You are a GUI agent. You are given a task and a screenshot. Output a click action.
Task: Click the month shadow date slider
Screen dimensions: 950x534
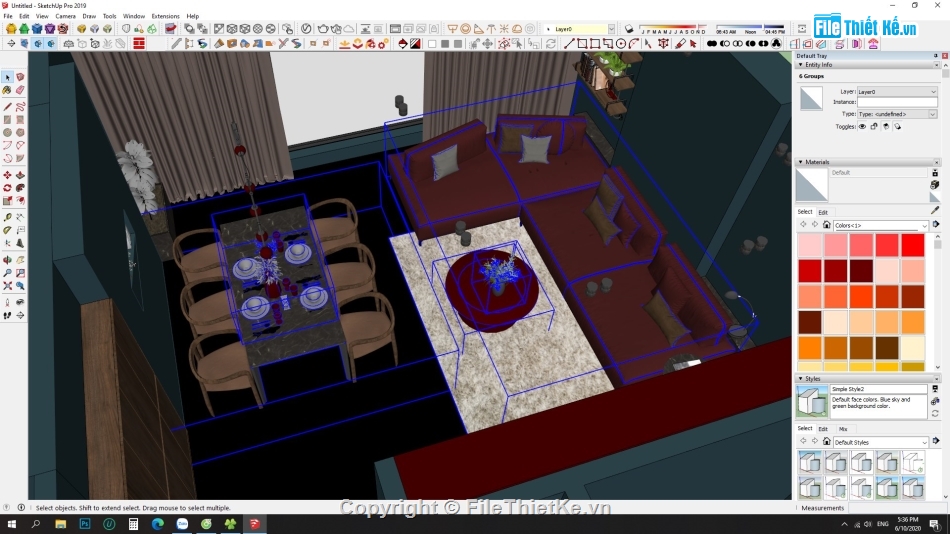coord(673,28)
